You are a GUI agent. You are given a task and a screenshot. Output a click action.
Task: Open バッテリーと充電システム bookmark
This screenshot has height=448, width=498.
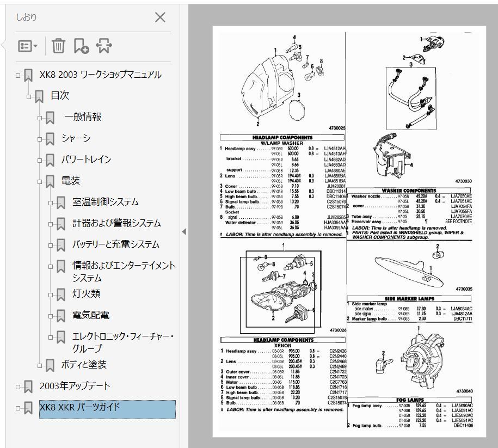pos(115,244)
